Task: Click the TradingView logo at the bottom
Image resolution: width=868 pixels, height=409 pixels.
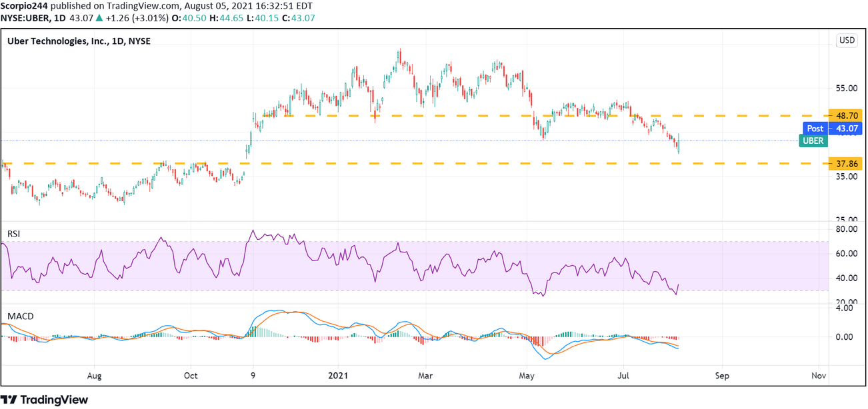Action: (45, 399)
